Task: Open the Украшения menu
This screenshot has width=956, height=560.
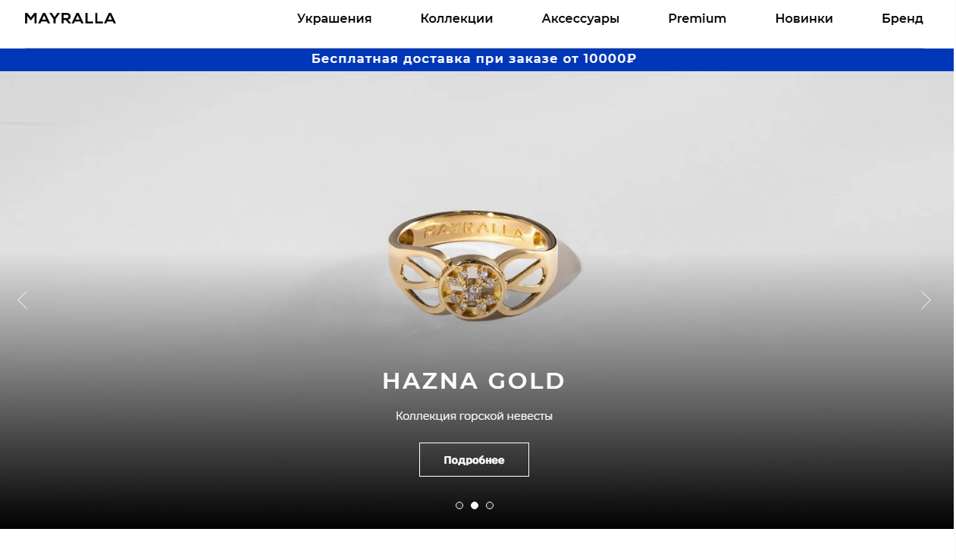Action: [334, 19]
